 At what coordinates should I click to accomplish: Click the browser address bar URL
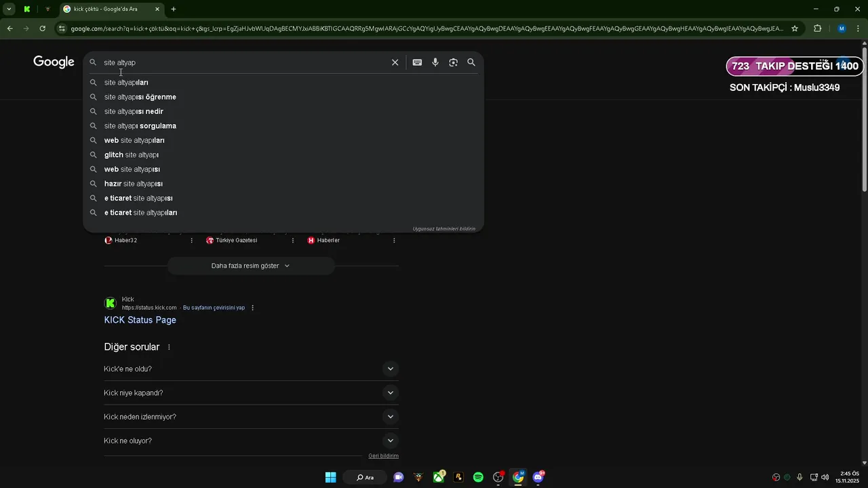click(x=427, y=28)
